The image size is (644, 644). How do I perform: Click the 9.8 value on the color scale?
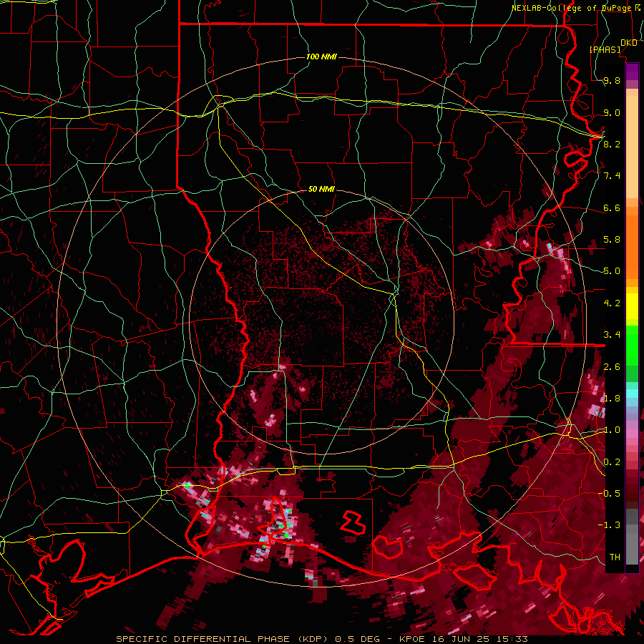tap(612, 81)
